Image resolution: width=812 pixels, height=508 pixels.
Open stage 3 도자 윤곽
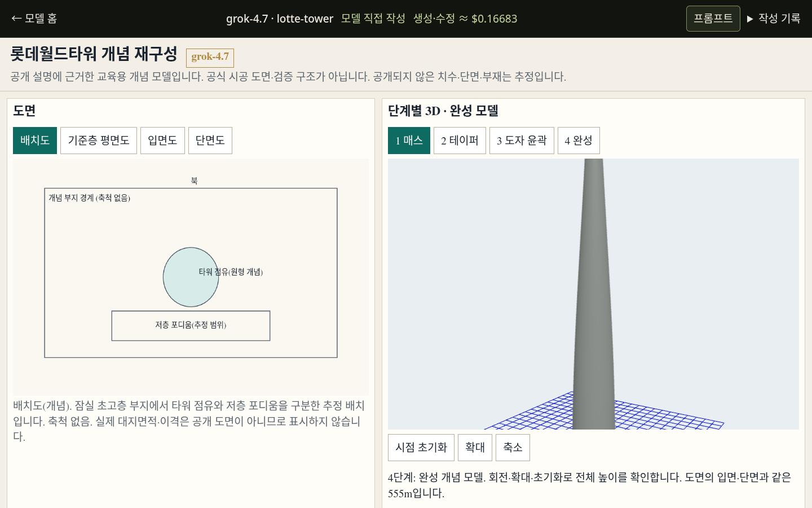522,141
